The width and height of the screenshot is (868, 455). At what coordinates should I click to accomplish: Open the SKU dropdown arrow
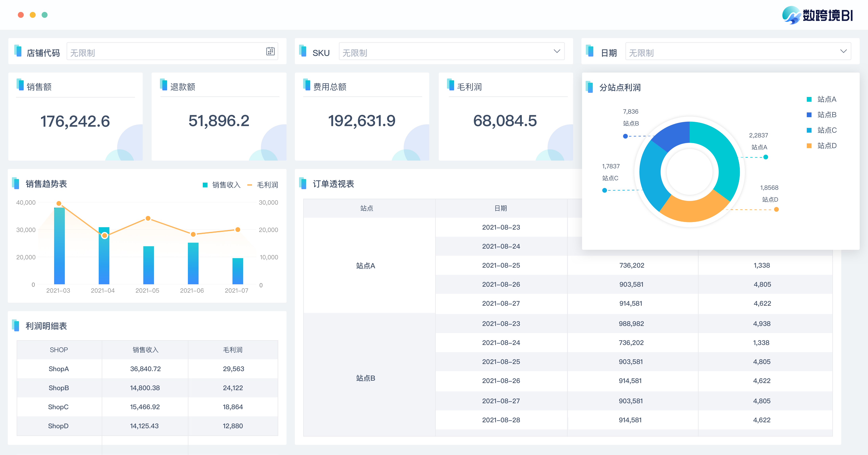tap(557, 51)
